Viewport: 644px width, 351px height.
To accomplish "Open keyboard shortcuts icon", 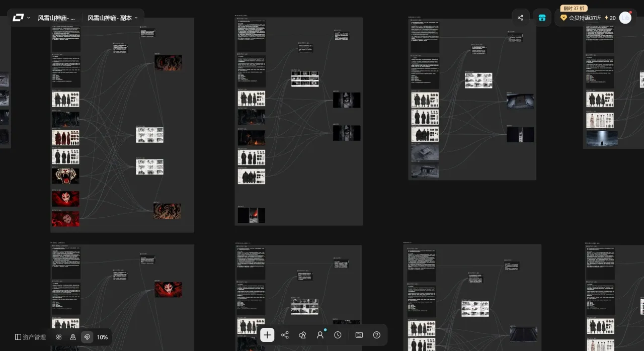I will point(359,335).
